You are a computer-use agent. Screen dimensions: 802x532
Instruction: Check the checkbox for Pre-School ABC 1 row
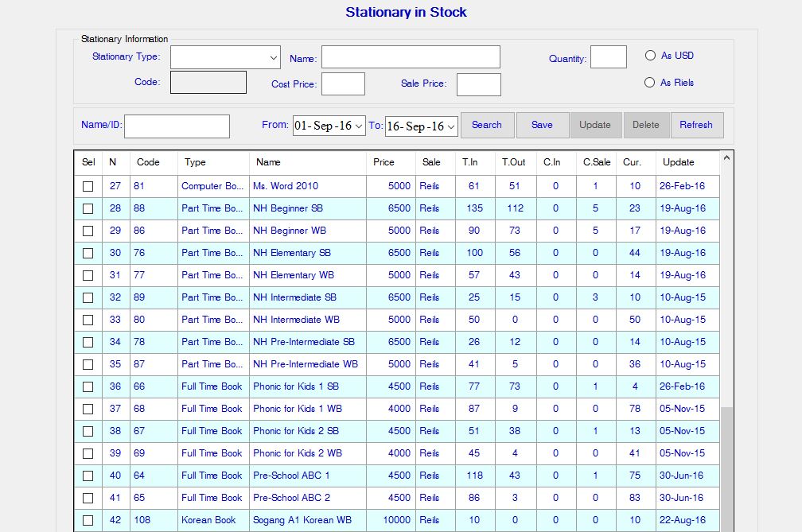click(x=88, y=476)
